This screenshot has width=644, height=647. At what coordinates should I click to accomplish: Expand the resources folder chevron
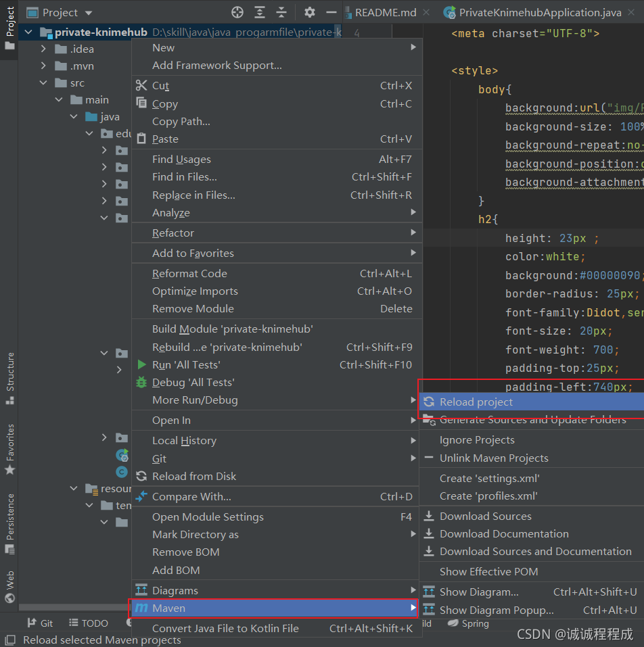[73, 488]
